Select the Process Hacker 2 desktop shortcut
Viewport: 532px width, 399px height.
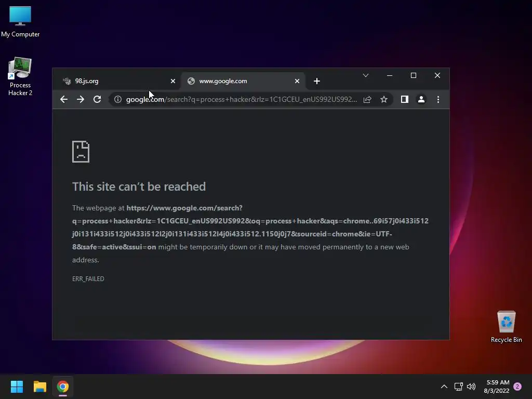click(x=20, y=77)
